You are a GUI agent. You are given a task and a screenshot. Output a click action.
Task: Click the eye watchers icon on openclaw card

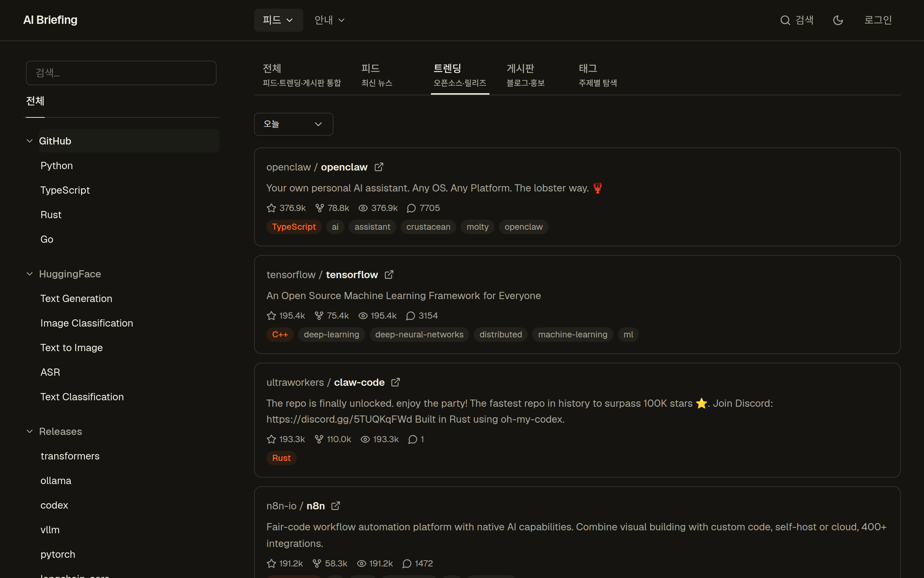click(363, 208)
